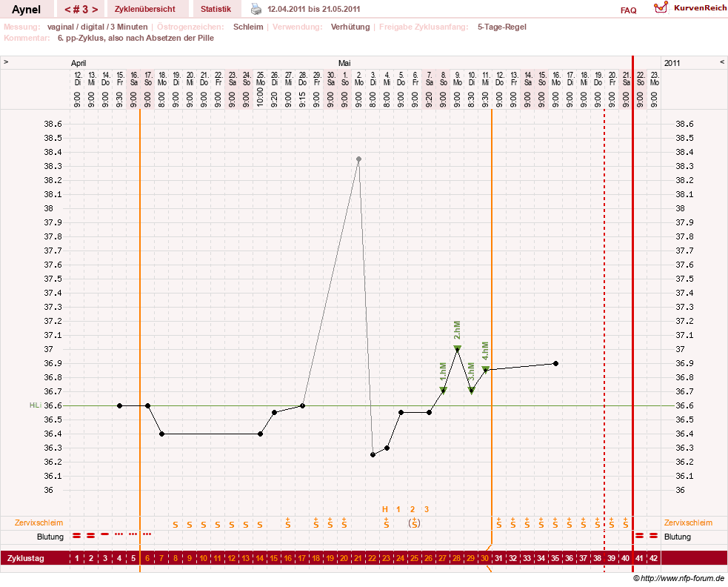728x587 pixels.
Task: Click the temperature point on cycle day 35
Action: click(x=555, y=363)
